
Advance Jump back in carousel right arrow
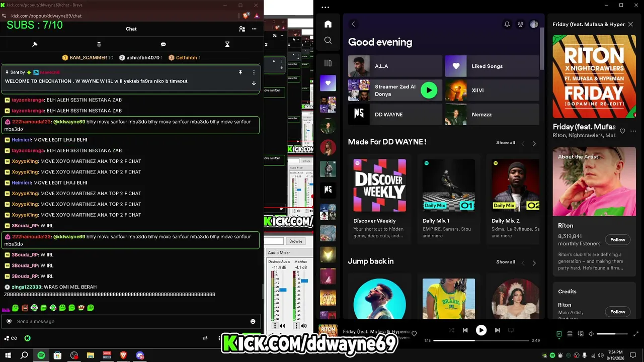click(534, 262)
